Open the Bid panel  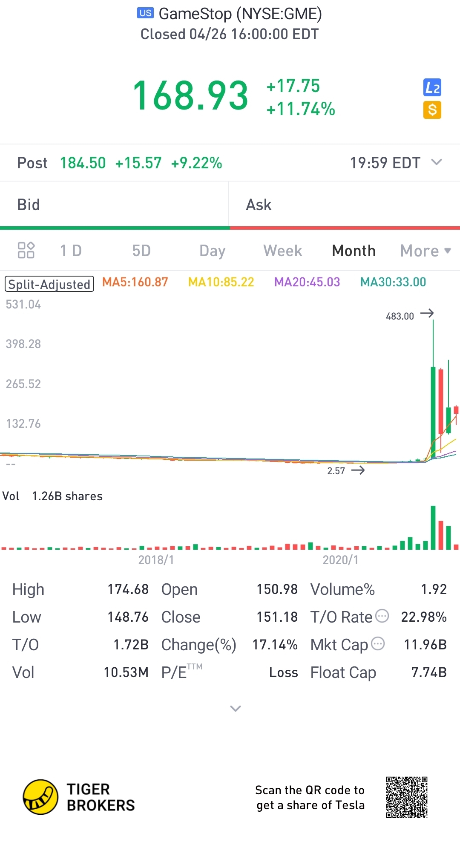(x=114, y=205)
